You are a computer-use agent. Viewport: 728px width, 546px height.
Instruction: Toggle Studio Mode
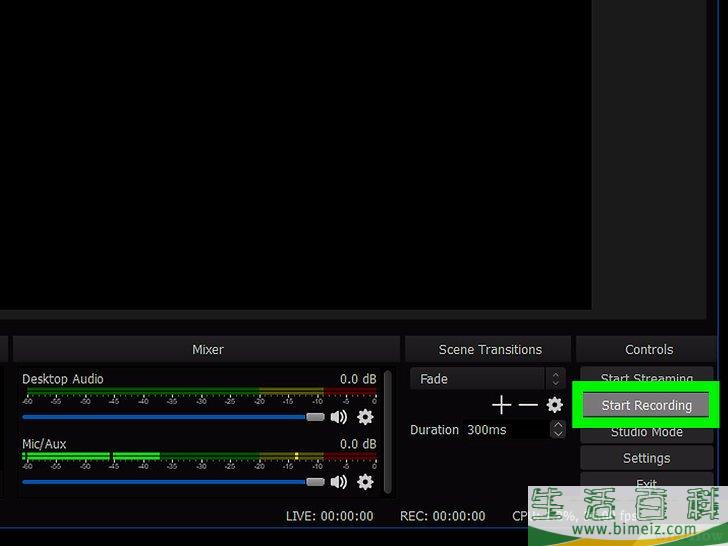646,432
